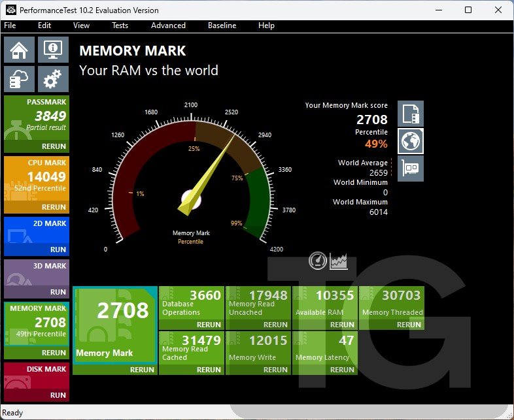This screenshot has height=420, width=514.
Task: Select the PASSMARK 3849 score tile
Action: click(37, 118)
